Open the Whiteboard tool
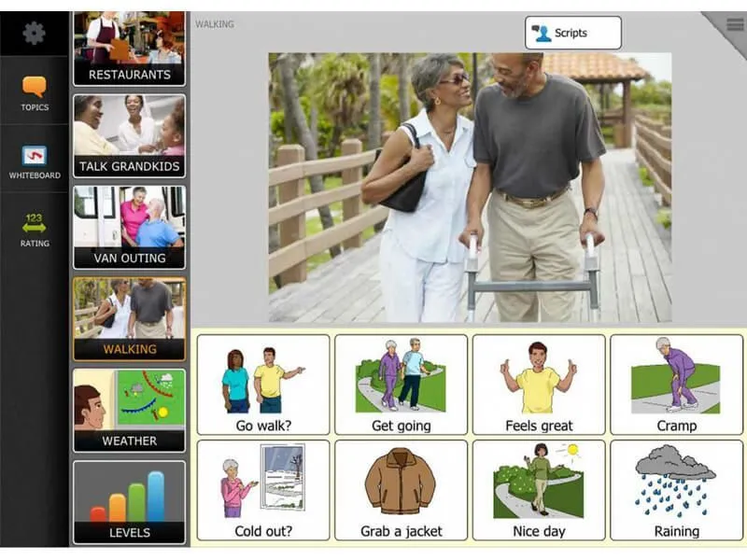747x560 pixels. click(34, 161)
